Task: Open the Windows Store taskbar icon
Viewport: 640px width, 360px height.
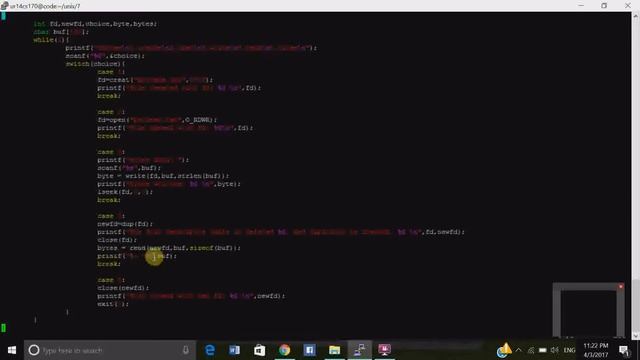Action: pos(260,350)
